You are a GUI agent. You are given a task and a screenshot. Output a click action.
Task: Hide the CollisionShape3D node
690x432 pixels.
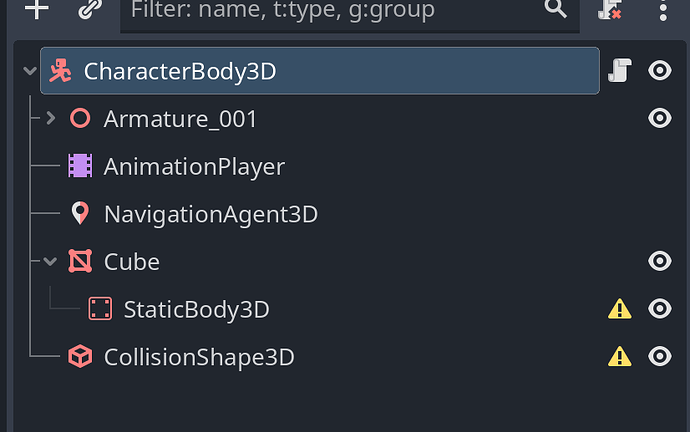pyautogui.click(x=660, y=356)
